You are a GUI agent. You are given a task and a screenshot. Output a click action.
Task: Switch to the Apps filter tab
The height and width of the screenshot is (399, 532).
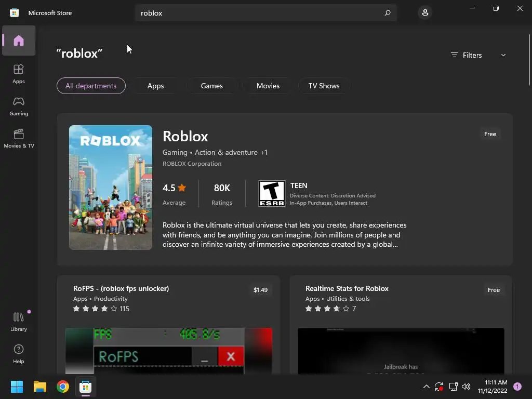pyautogui.click(x=156, y=86)
